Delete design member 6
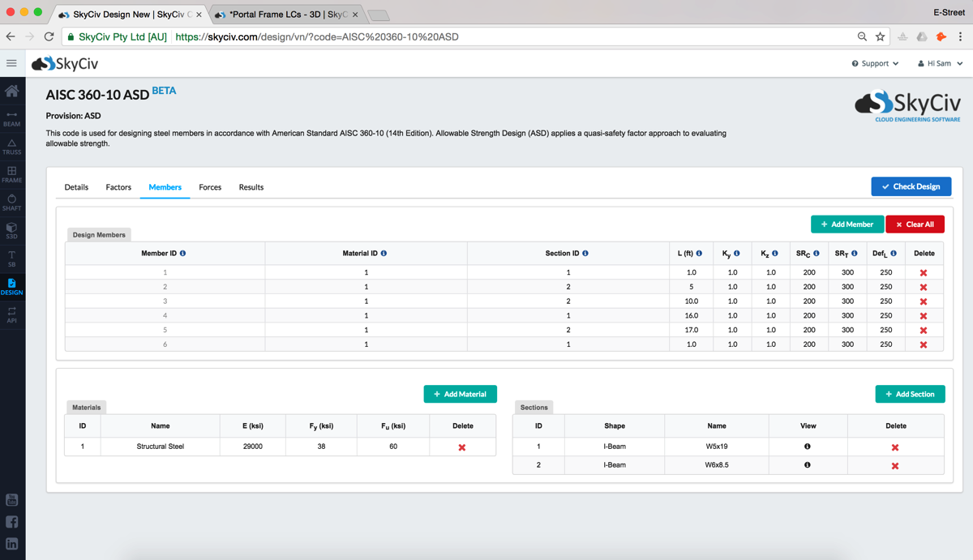The height and width of the screenshot is (560, 973). pos(924,345)
